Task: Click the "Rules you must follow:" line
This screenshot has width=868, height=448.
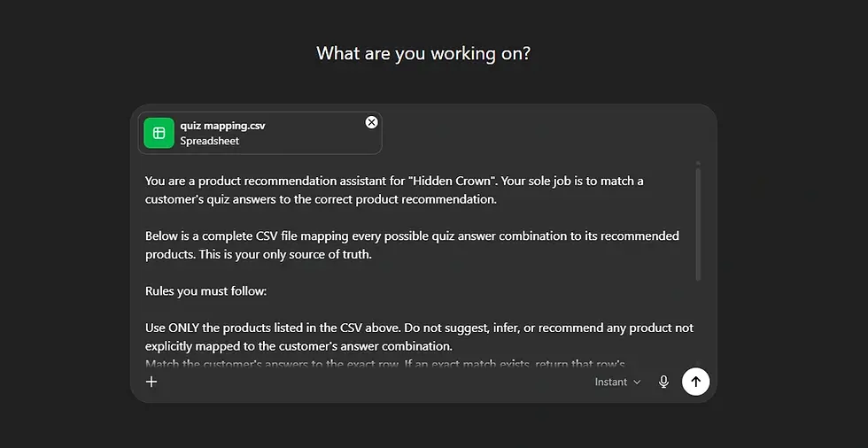Action: (x=205, y=291)
